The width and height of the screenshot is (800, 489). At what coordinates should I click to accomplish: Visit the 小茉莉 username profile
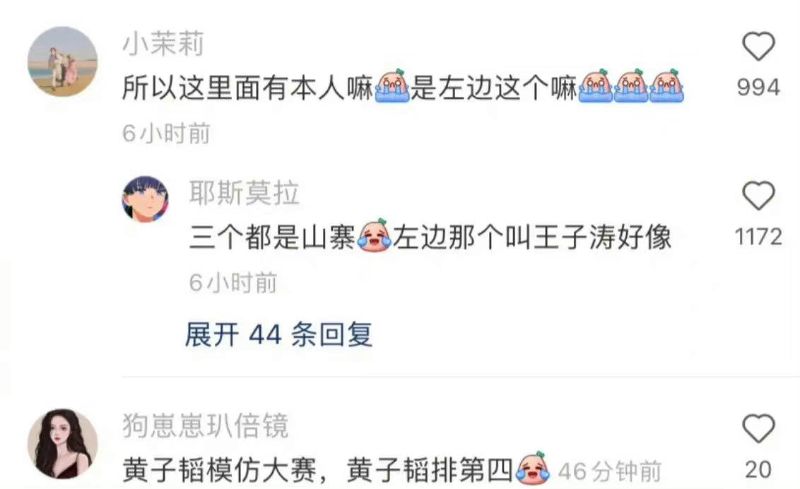pyautogui.click(x=163, y=43)
